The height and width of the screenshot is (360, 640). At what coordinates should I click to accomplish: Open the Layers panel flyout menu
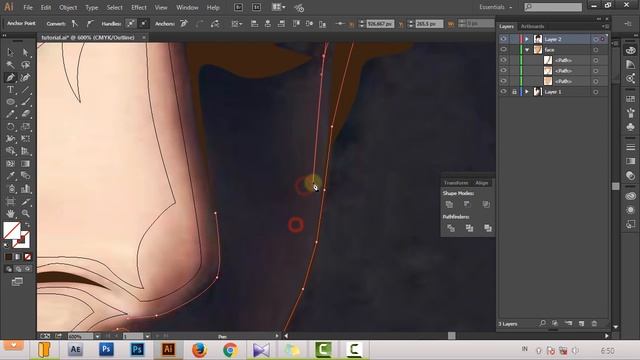tap(605, 26)
